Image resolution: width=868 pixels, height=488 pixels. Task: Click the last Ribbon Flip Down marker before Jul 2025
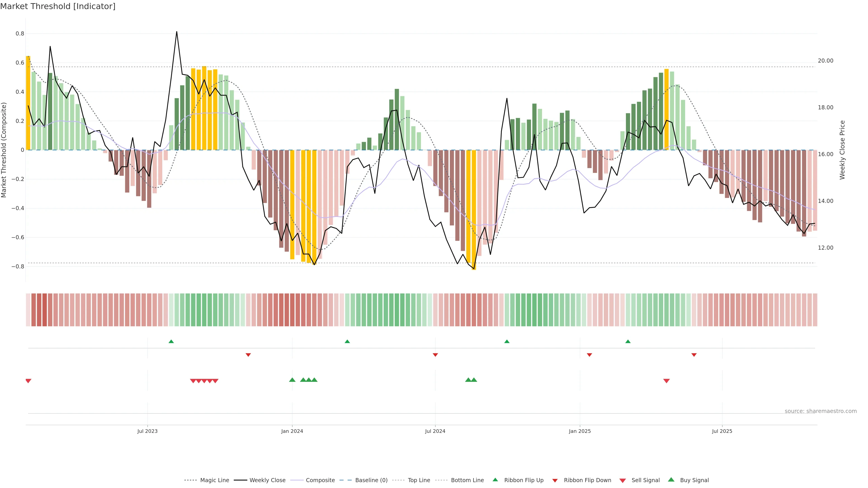coord(694,355)
